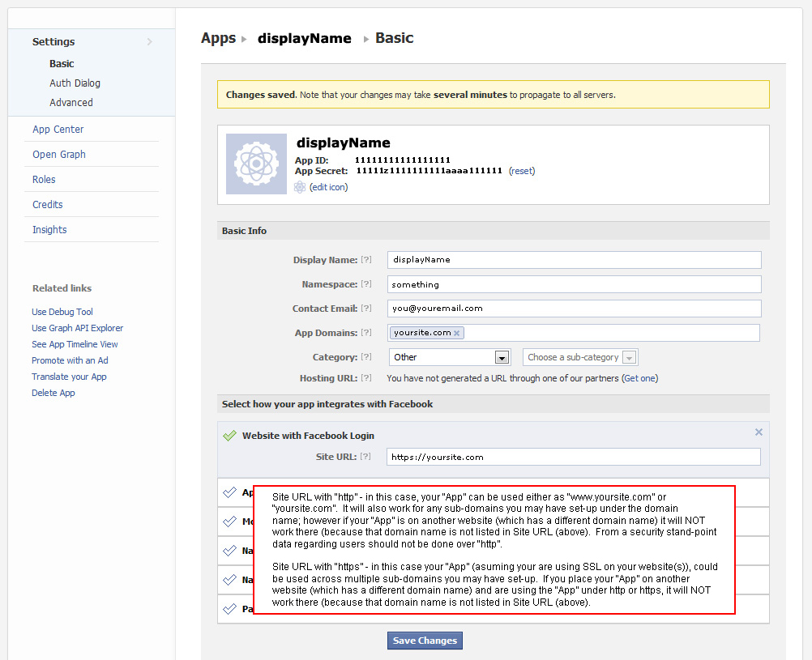The width and height of the screenshot is (812, 660).
Task: Click the app icon thumbnail with the atom gear
Action: tap(256, 164)
